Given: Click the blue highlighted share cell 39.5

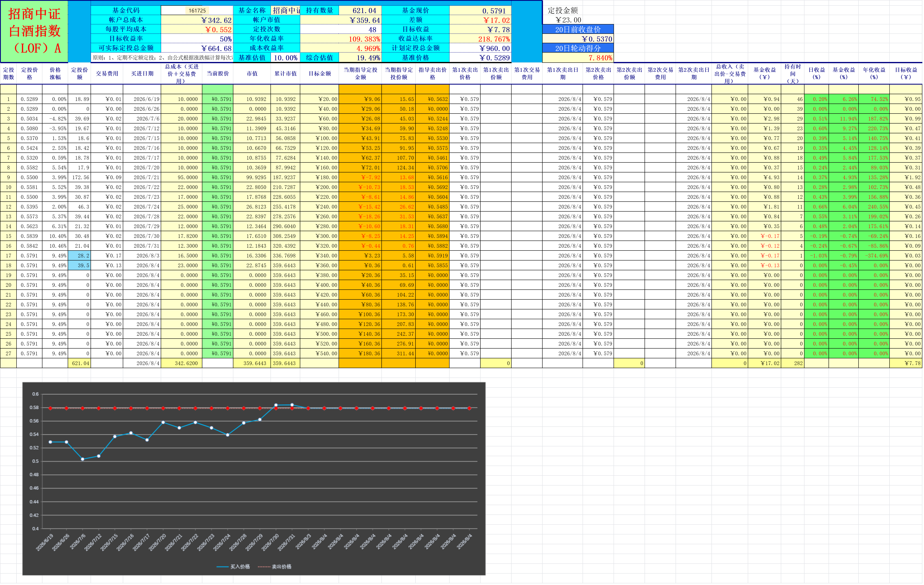Looking at the screenshot, I should [79, 265].
